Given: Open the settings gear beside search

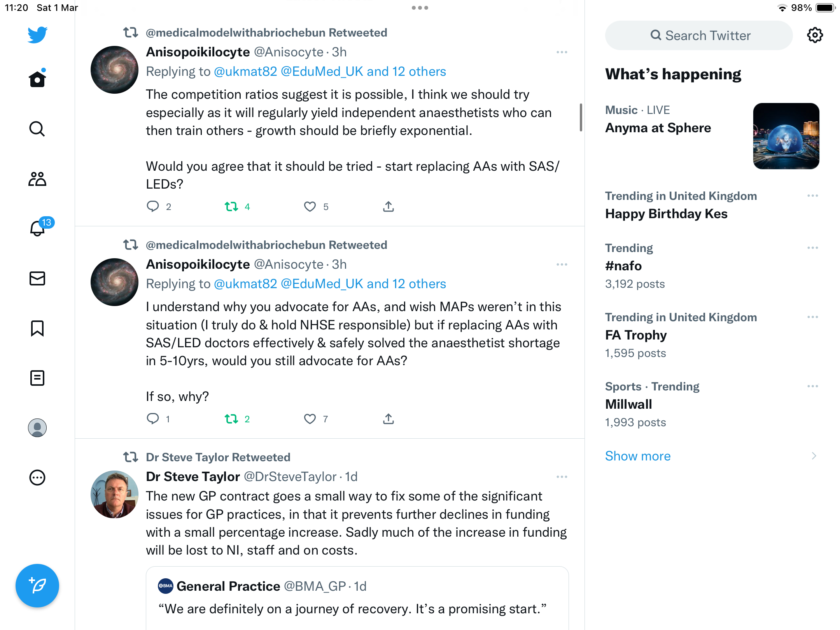Looking at the screenshot, I should tap(815, 35).
